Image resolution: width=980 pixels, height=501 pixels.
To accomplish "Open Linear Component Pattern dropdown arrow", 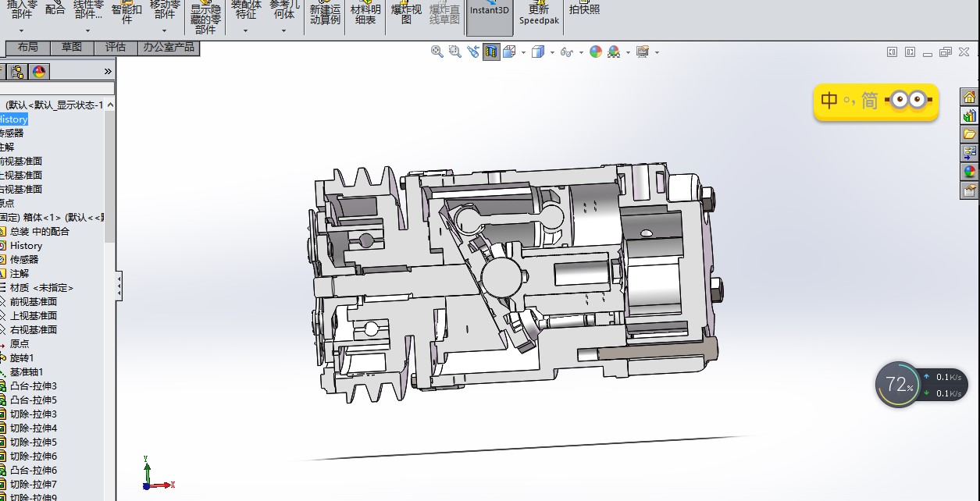I will (x=87, y=31).
